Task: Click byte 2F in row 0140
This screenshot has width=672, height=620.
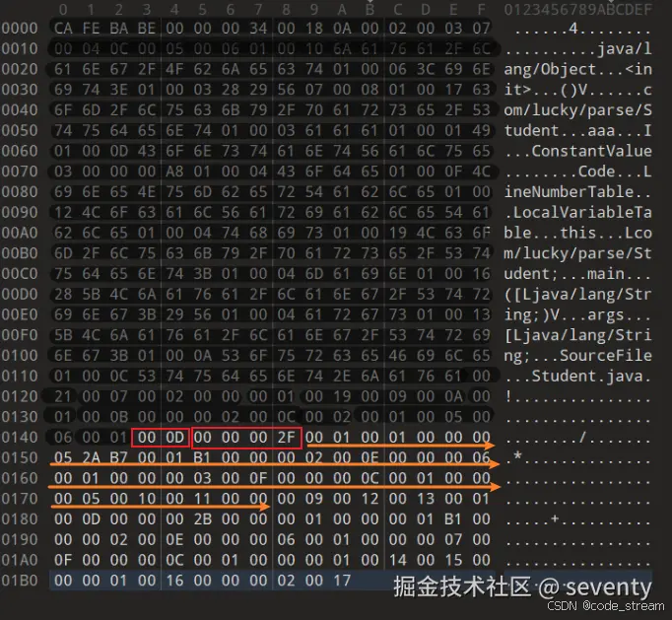Action: 286,438
